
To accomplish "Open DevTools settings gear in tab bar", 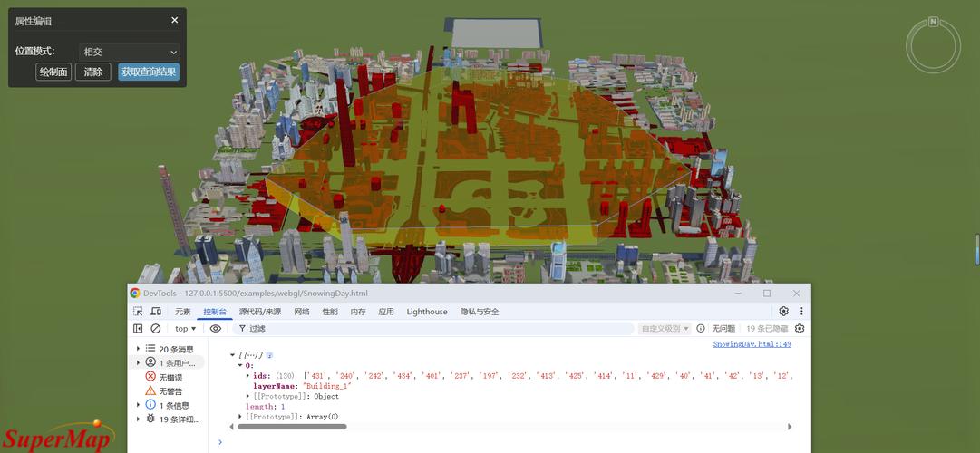I will pos(784,311).
